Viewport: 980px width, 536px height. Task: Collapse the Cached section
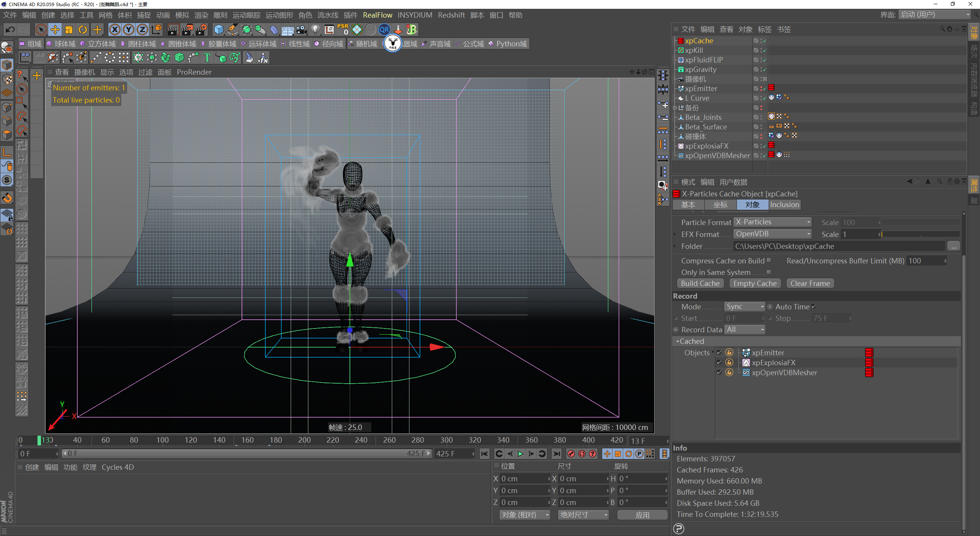coord(678,341)
